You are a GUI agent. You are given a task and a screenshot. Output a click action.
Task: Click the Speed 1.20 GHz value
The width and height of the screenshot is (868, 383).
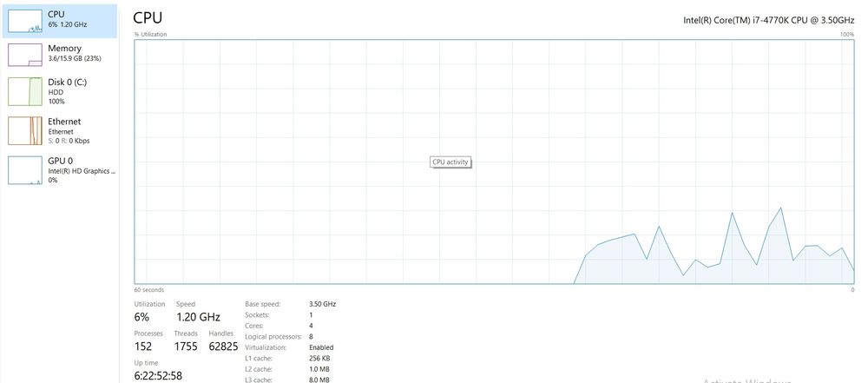point(198,317)
